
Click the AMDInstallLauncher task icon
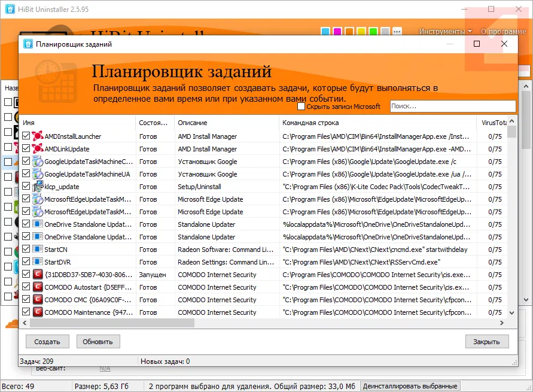(x=38, y=136)
